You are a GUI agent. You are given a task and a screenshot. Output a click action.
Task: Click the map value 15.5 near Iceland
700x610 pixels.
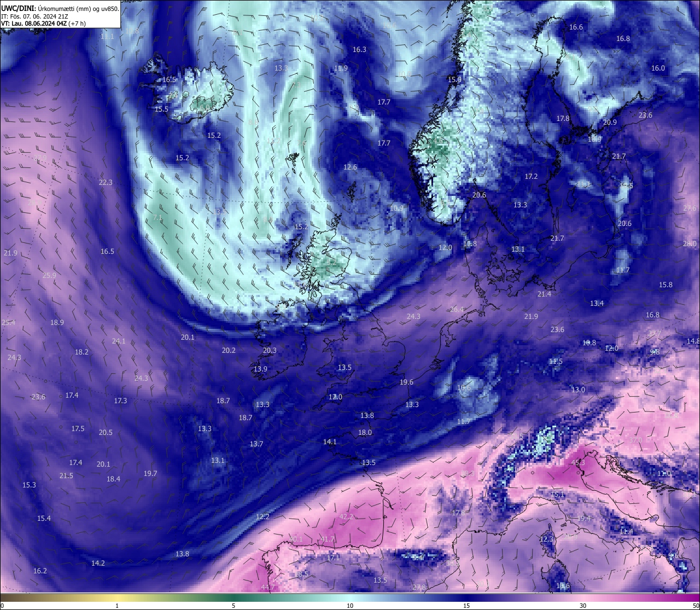tap(161, 109)
